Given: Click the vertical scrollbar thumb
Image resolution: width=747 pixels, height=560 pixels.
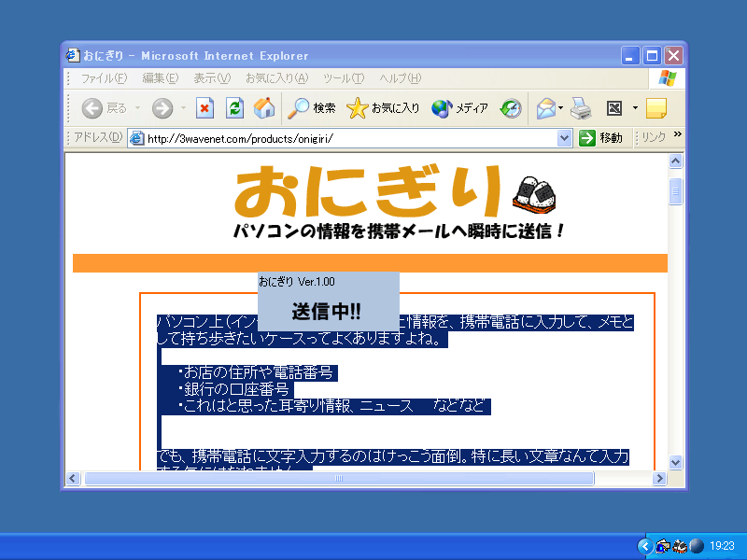Looking at the screenshot, I should point(675,191).
